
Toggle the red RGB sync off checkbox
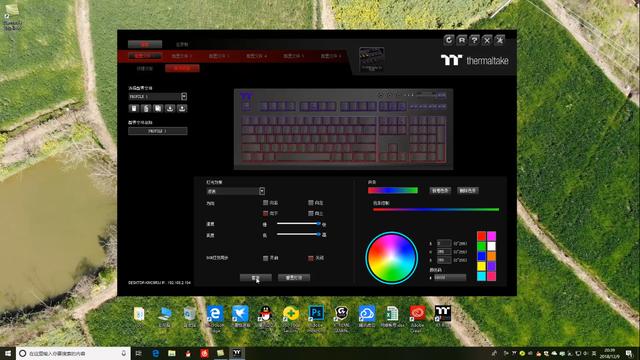(x=311, y=258)
